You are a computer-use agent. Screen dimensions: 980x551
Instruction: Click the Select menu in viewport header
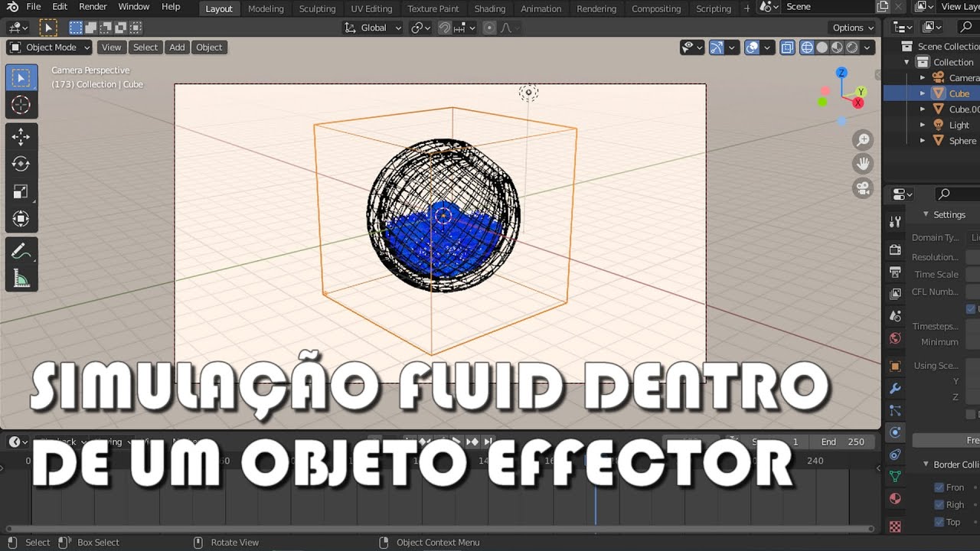click(145, 47)
